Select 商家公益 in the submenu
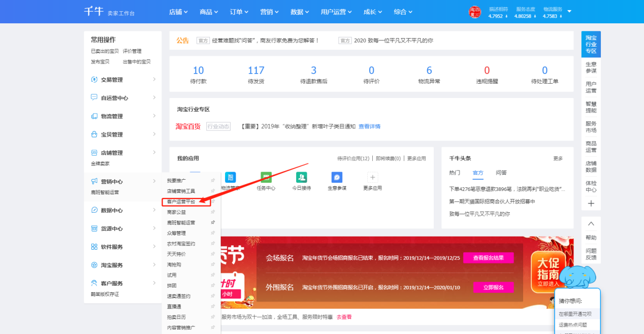Image resolution: width=644 pixels, height=334 pixels. [x=176, y=212]
